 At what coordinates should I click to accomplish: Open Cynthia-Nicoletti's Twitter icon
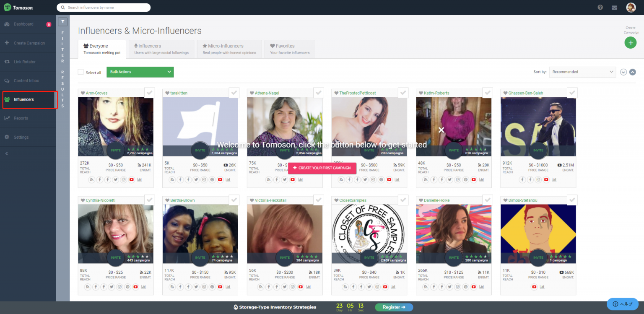(x=112, y=287)
